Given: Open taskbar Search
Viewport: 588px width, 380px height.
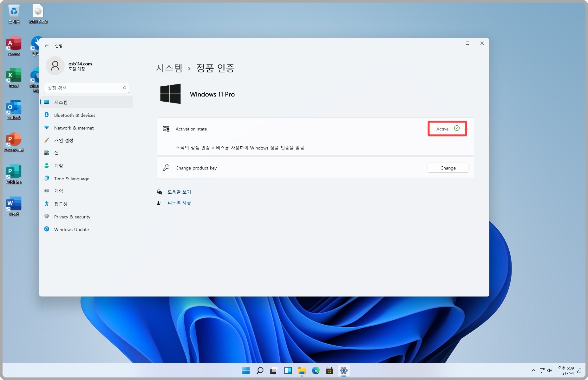Looking at the screenshot, I should pyautogui.click(x=260, y=370).
